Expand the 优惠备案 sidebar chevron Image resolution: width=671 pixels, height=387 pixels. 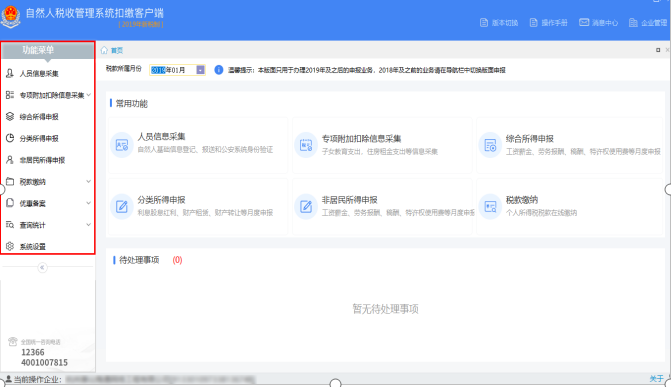tap(89, 202)
